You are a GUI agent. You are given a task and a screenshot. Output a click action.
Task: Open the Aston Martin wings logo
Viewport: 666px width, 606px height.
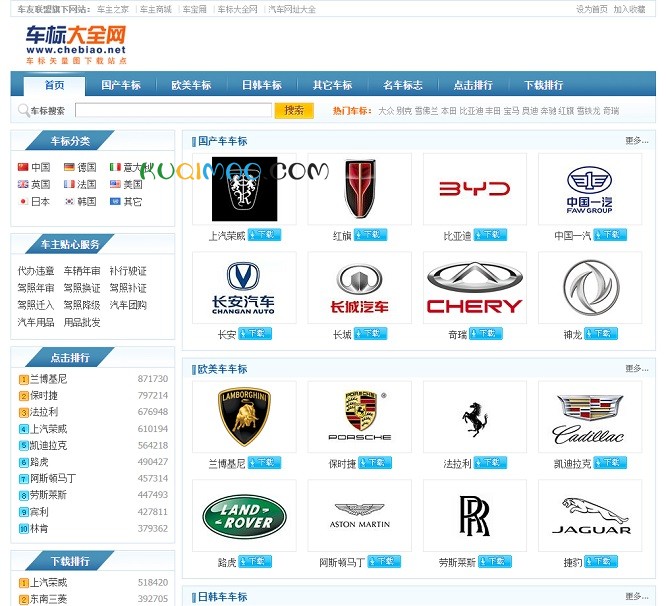(x=359, y=516)
